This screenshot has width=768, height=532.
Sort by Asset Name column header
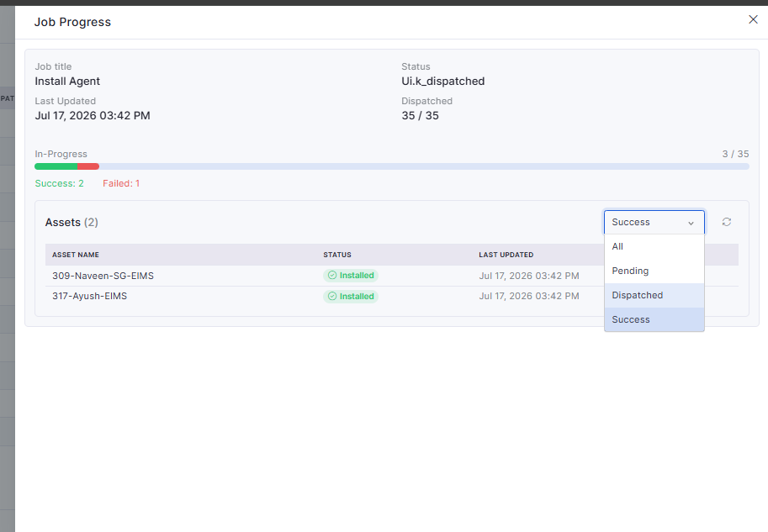click(76, 255)
